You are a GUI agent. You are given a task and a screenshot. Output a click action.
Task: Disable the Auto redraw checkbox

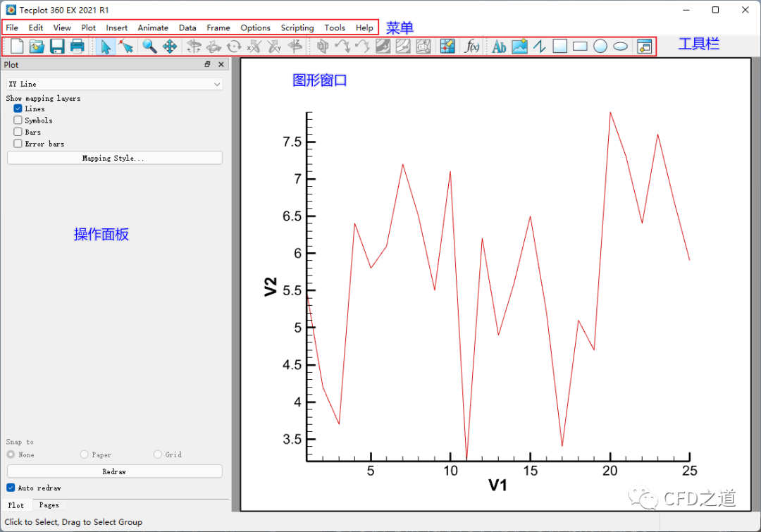tap(11, 488)
